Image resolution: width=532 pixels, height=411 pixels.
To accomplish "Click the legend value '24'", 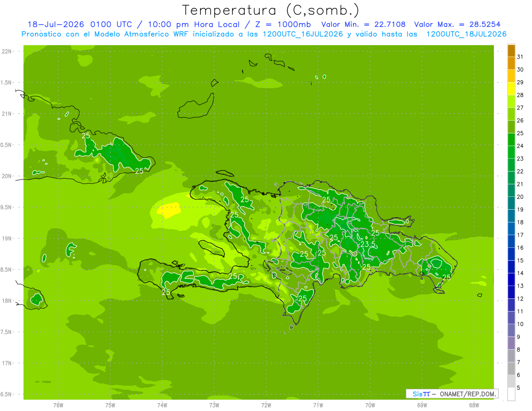I will [x=520, y=146].
